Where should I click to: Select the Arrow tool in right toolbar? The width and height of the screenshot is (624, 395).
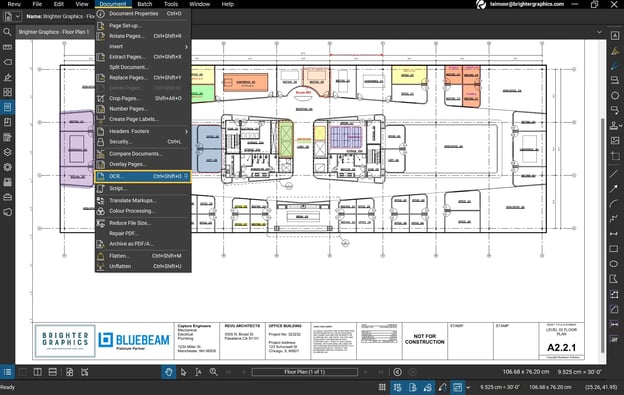(x=614, y=189)
